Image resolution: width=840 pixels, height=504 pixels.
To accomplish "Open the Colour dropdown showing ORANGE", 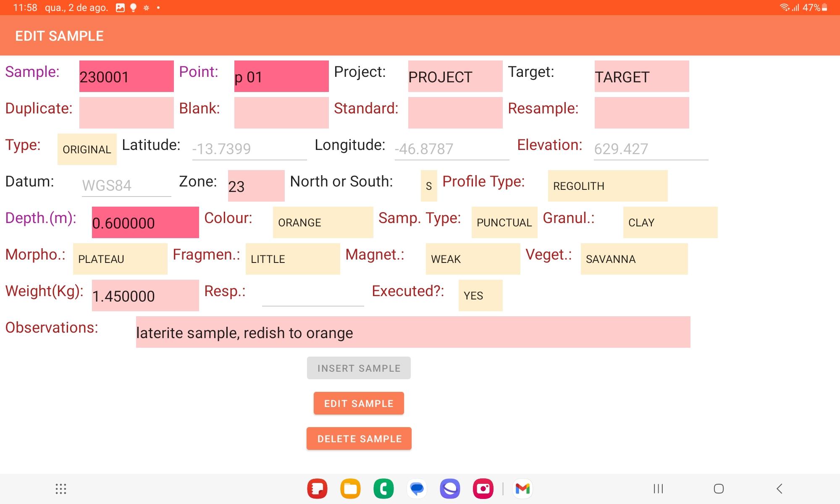I will pyautogui.click(x=323, y=222).
